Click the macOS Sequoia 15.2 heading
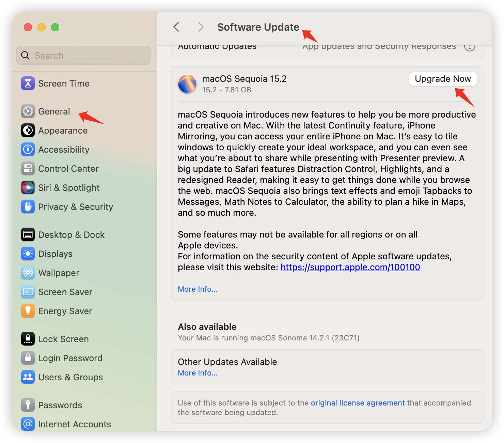Screen dimensions: 504x443 (245, 79)
